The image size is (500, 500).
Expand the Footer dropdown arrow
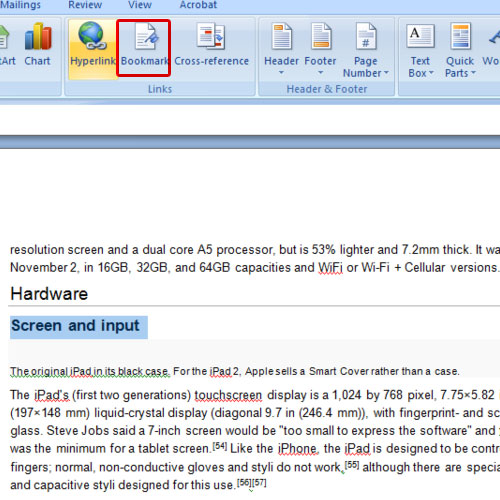pyautogui.click(x=320, y=72)
